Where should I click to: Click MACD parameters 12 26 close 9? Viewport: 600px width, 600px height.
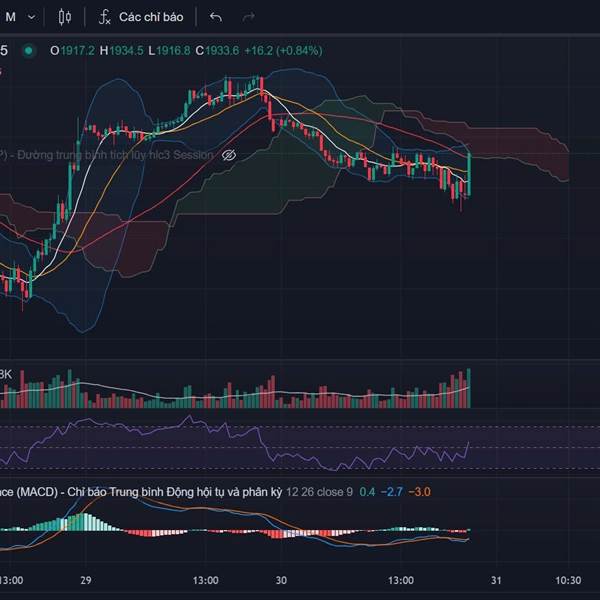tap(320, 492)
